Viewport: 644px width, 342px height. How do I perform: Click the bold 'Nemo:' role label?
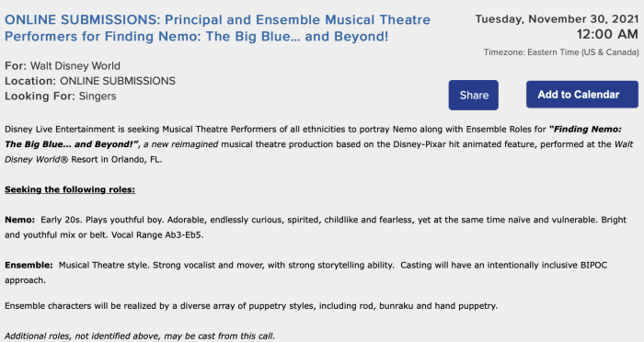[19, 220]
